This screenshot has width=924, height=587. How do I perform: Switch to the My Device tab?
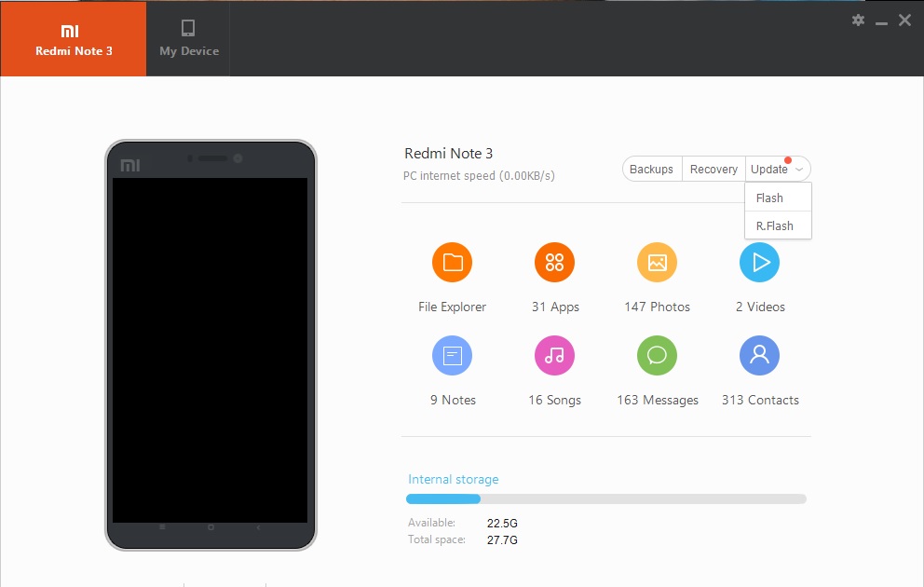point(189,38)
